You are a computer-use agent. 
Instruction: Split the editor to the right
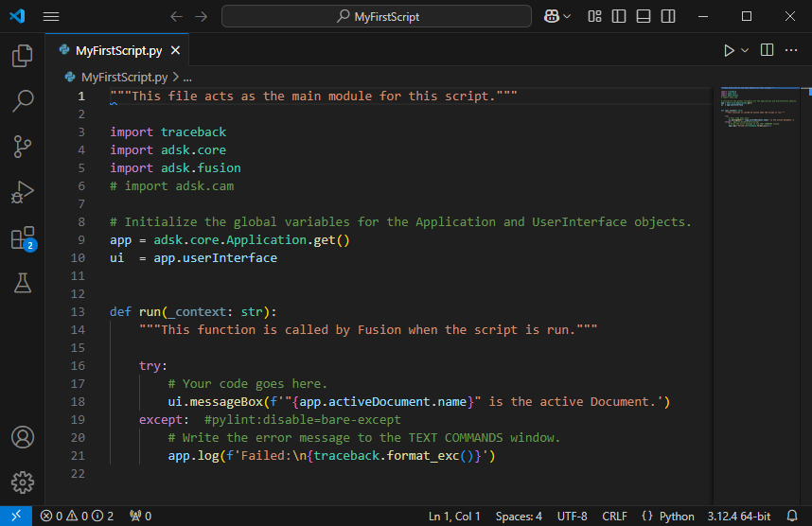pos(767,50)
